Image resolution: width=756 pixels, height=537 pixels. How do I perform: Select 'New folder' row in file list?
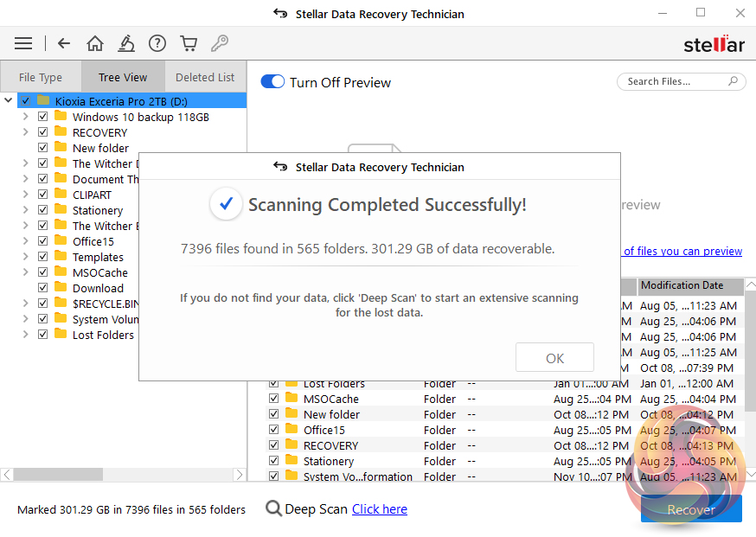tap(503, 414)
